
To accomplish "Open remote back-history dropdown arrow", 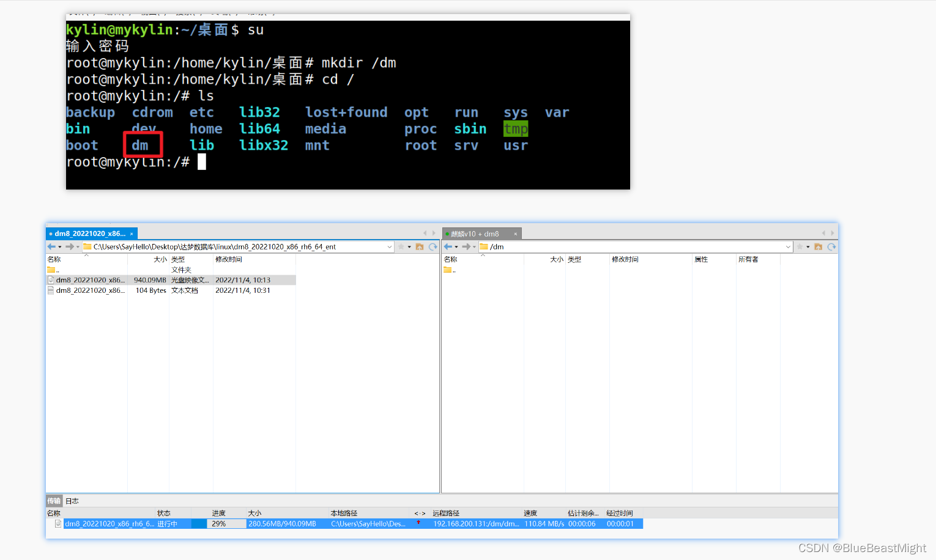I will pyautogui.click(x=456, y=247).
